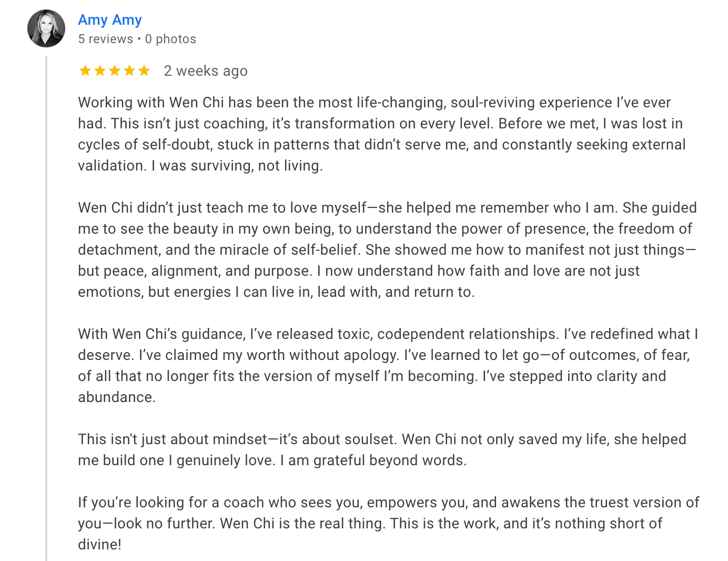Click the word "abundance." in the review
The image size is (728, 561).
point(117,397)
